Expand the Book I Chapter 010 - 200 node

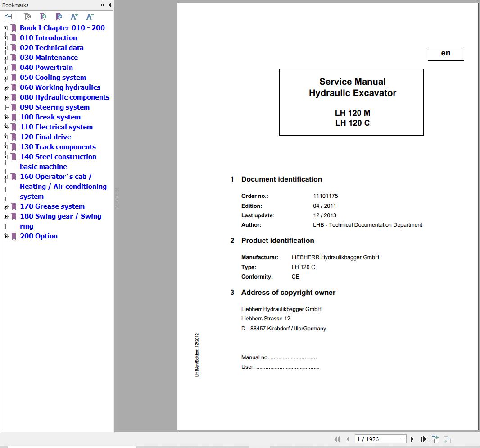5,28
